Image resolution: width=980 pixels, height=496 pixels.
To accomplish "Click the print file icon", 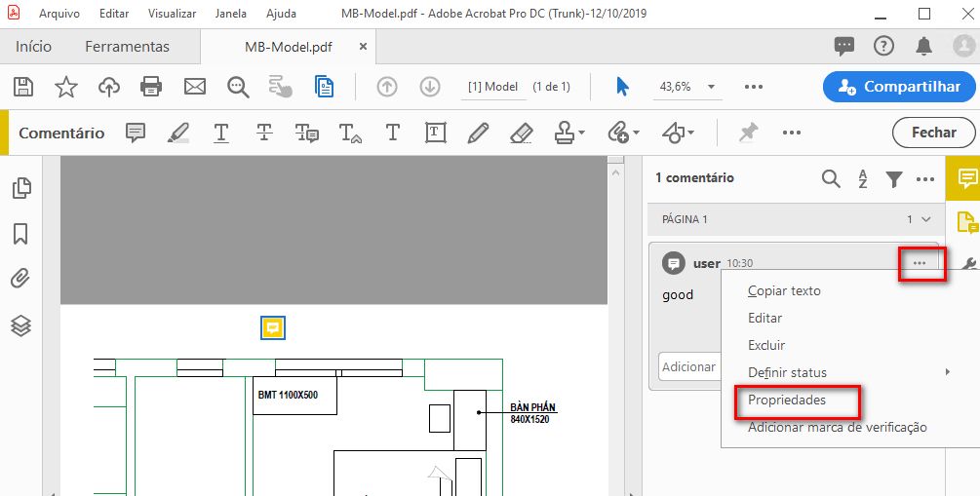I will tap(151, 87).
